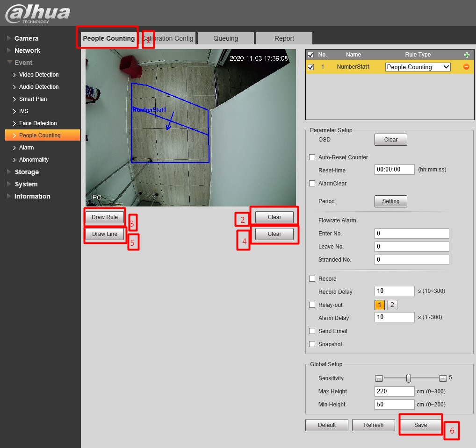Viewport: 476px width, 448px height.
Task: Open Smart Plan in the sidebar
Action: (x=33, y=99)
